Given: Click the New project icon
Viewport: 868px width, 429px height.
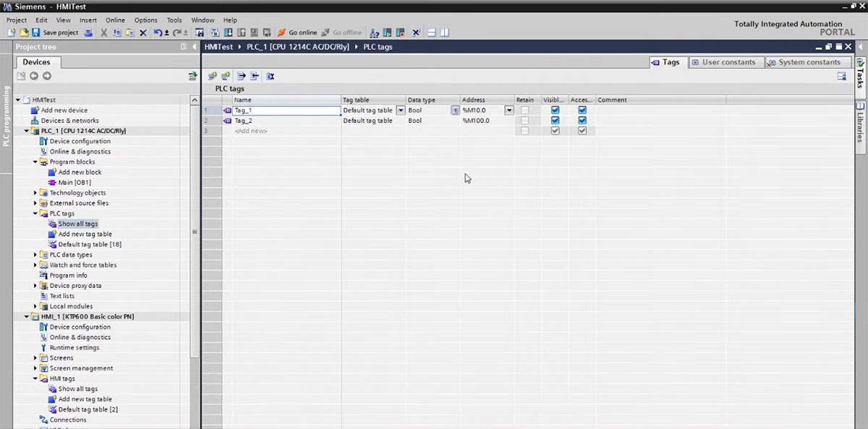Looking at the screenshot, I should [12, 33].
